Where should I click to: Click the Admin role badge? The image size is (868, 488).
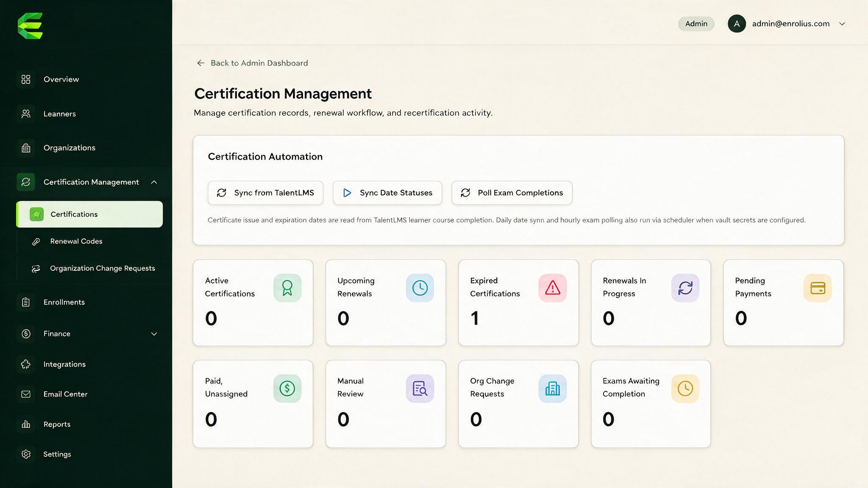click(x=696, y=24)
